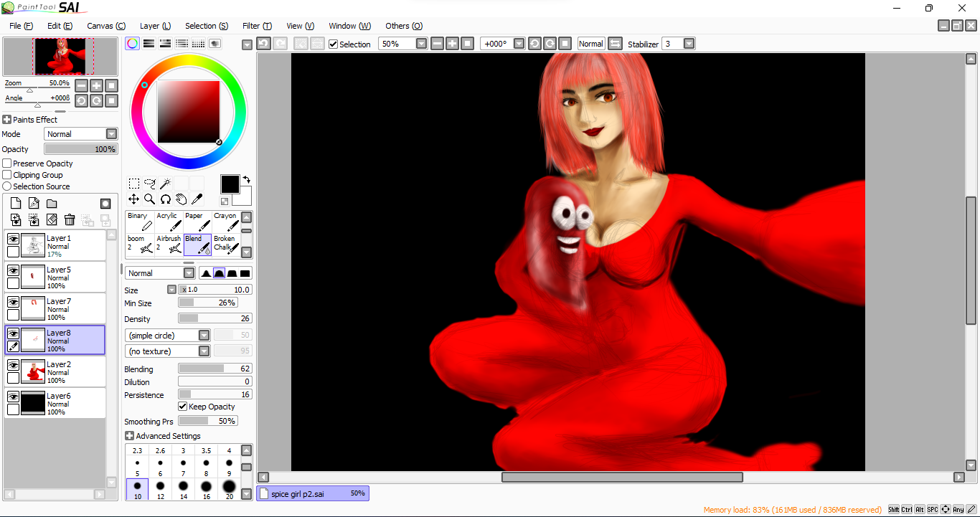Select the 20 brush size preset
The width and height of the screenshot is (980, 517).
click(229, 490)
